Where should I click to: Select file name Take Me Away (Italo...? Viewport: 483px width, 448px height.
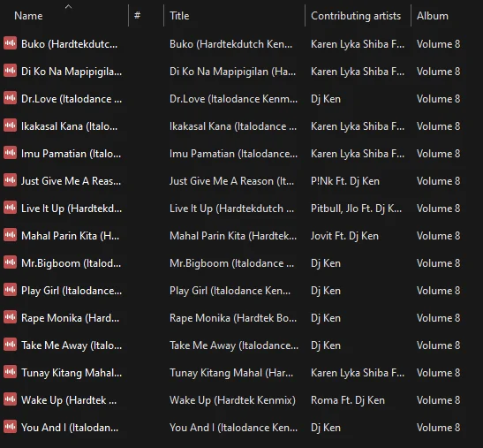point(72,345)
